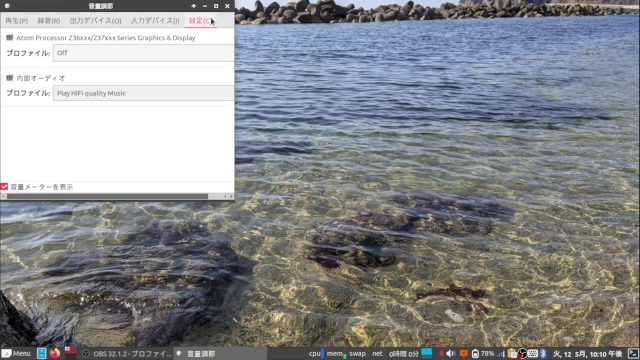Click the round red-black tray icon
This screenshot has width=640, height=360.
click(522, 353)
